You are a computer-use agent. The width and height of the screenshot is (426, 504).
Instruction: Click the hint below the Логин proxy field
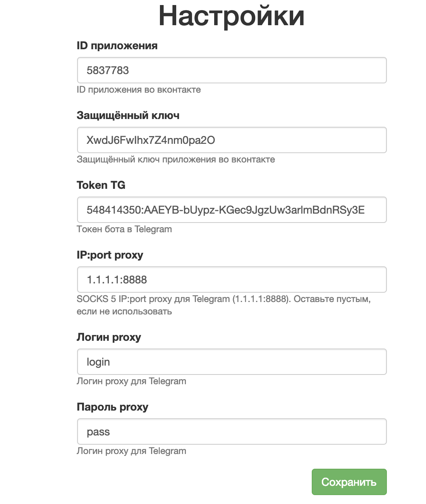(131, 381)
